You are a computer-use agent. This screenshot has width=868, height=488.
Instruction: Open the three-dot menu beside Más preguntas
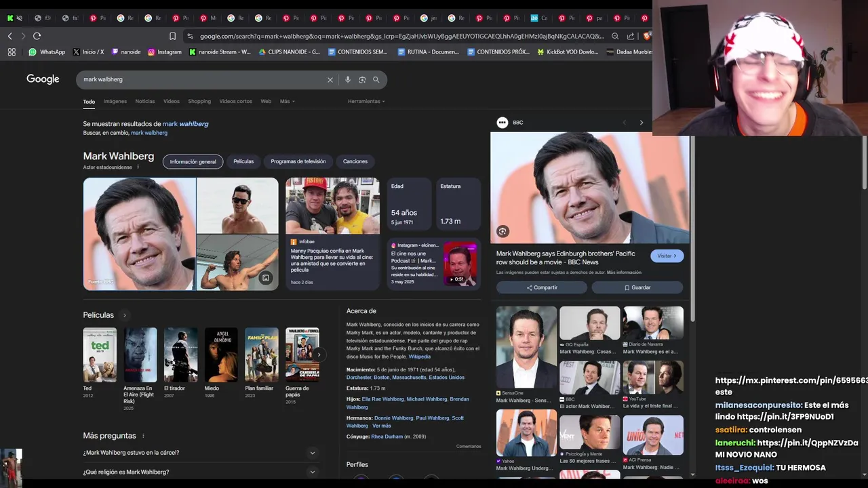143,436
